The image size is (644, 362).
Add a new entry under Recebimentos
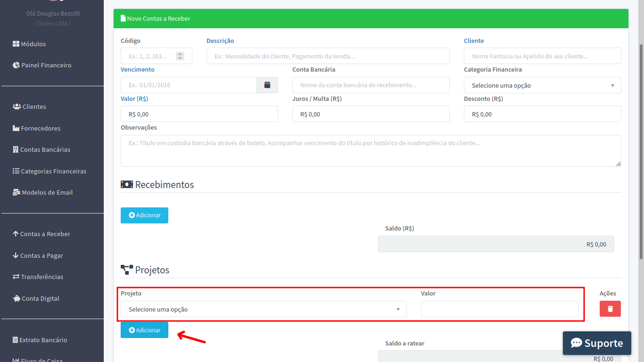pyautogui.click(x=144, y=215)
